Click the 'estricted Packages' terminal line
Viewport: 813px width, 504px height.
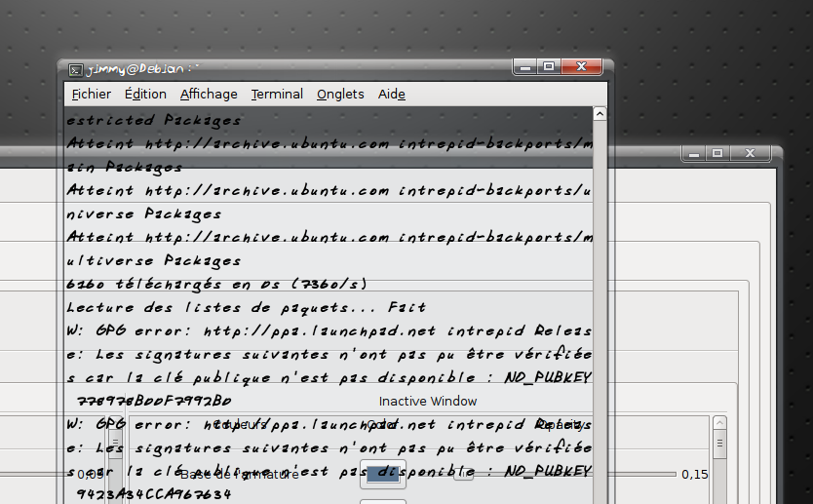pyautogui.click(x=153, y=121)
